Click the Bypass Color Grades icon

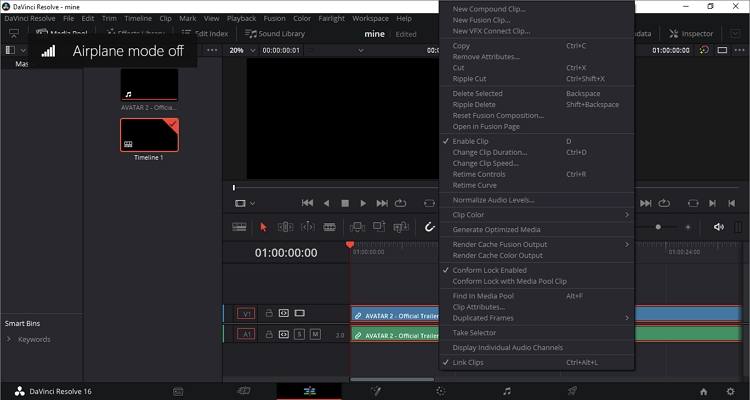pyautogui.click(x=704, y=50)
